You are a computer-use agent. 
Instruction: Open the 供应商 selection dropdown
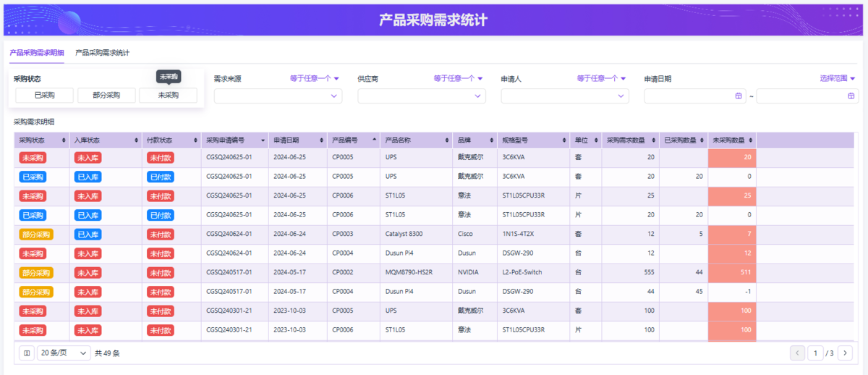point(422,96)
